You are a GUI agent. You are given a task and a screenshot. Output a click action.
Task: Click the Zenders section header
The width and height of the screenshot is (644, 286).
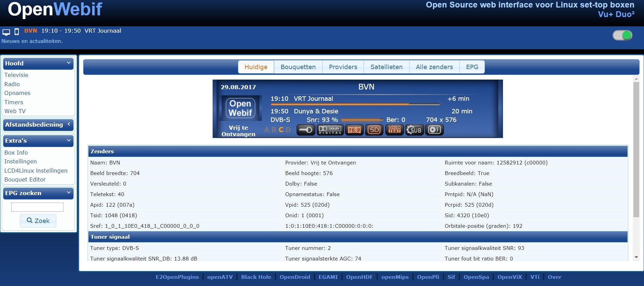pyautogui.click(x=358, y=152)
